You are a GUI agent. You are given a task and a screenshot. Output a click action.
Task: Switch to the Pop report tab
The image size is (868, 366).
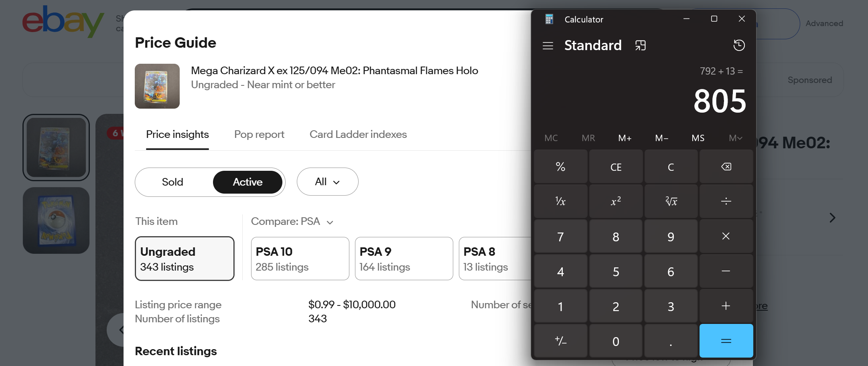coord(259,135)
